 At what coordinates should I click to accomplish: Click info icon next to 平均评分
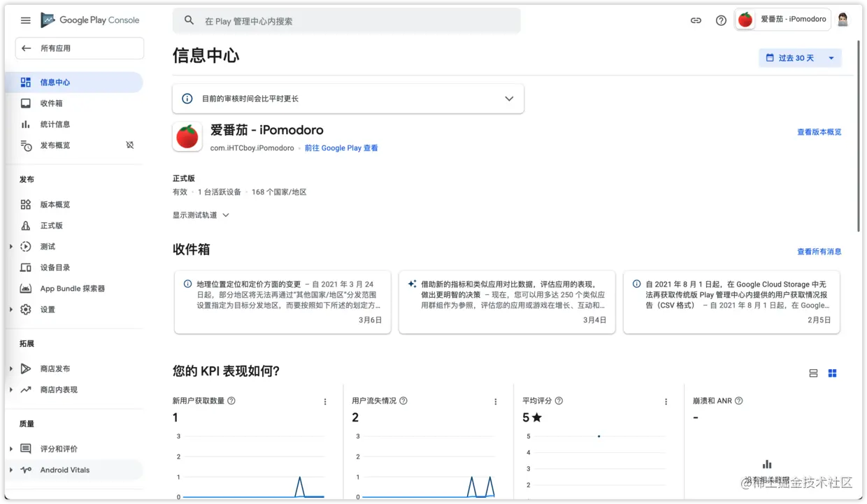pyautogui.click(x=559, y=401)
